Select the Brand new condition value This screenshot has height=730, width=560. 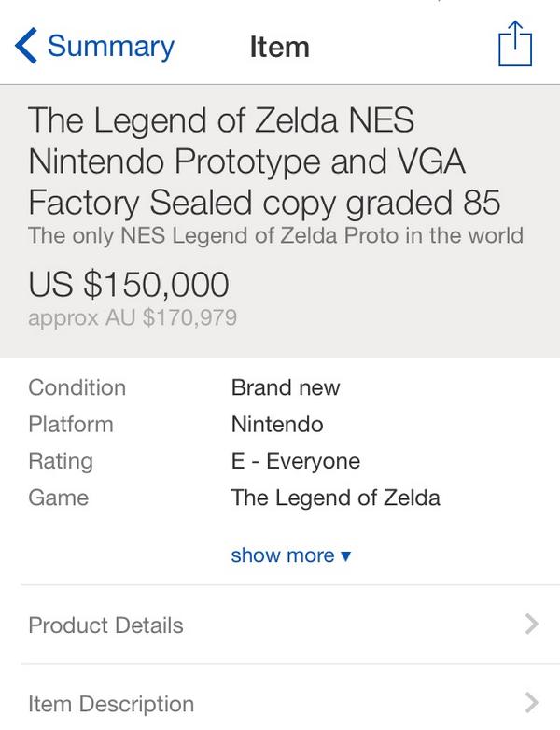tap(286, 387)
